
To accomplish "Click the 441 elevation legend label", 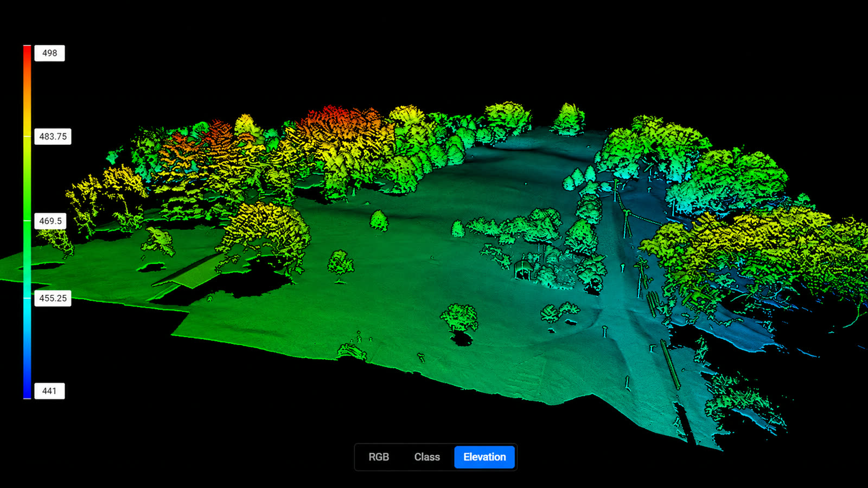I will pyautogui.click(x=49, y=391).
